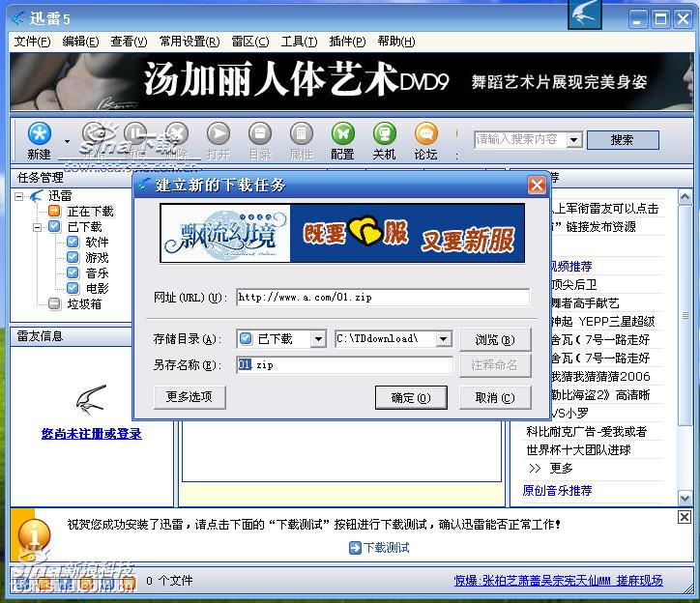700x603 pixels.
Task: Click 原创音乐推荐 heading link
Action: (x=557, y=491)
